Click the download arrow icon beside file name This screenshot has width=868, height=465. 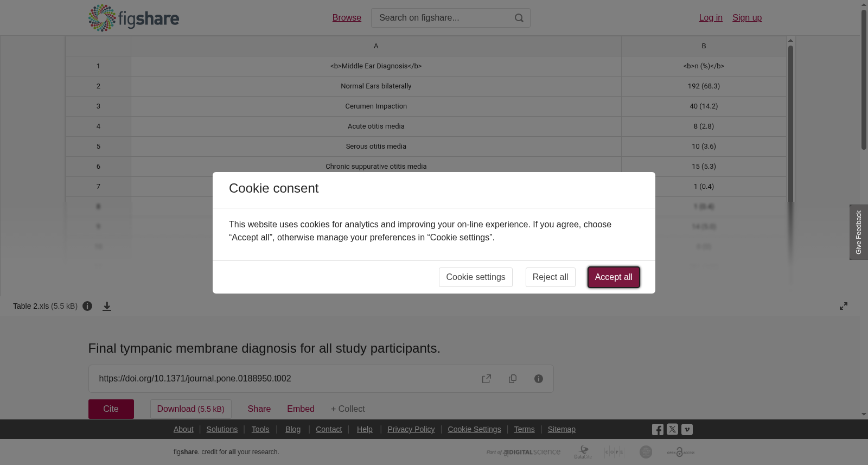(107, 306)
